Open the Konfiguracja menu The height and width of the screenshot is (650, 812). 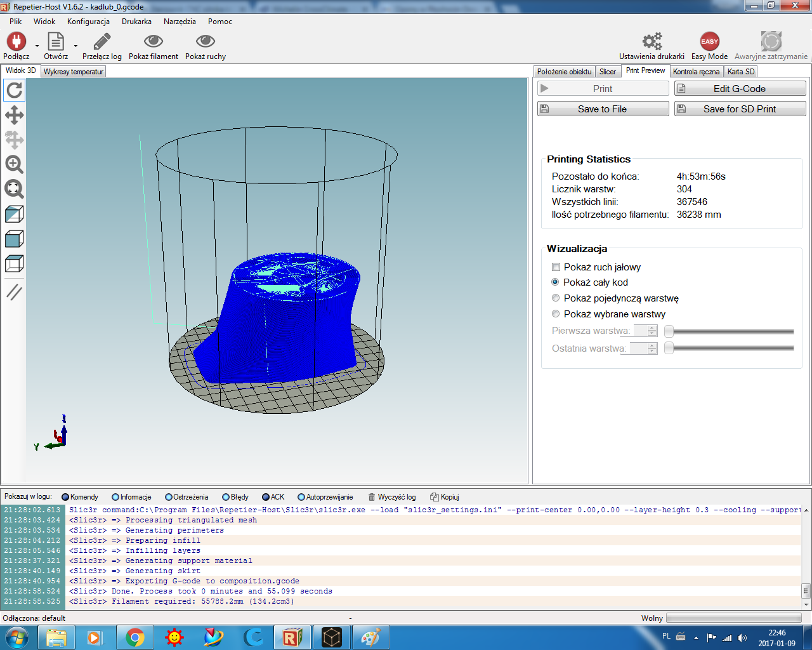(x=88, y=22)
